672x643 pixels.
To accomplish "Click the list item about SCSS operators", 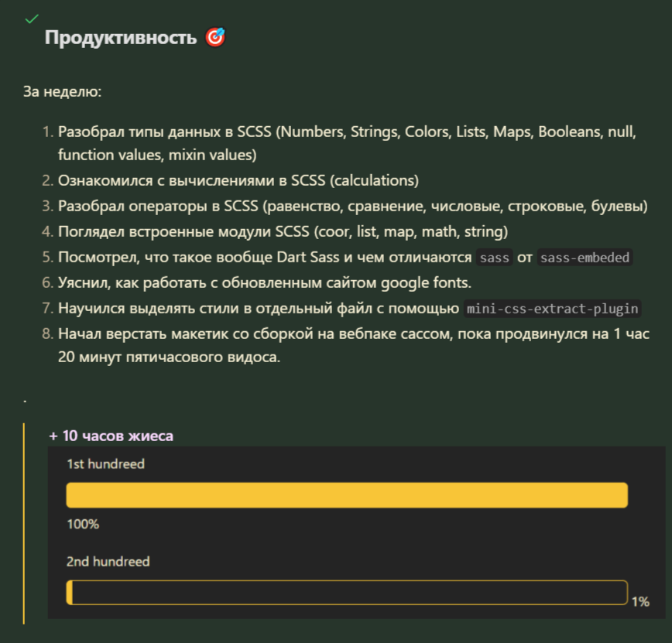I will [352, 207].
